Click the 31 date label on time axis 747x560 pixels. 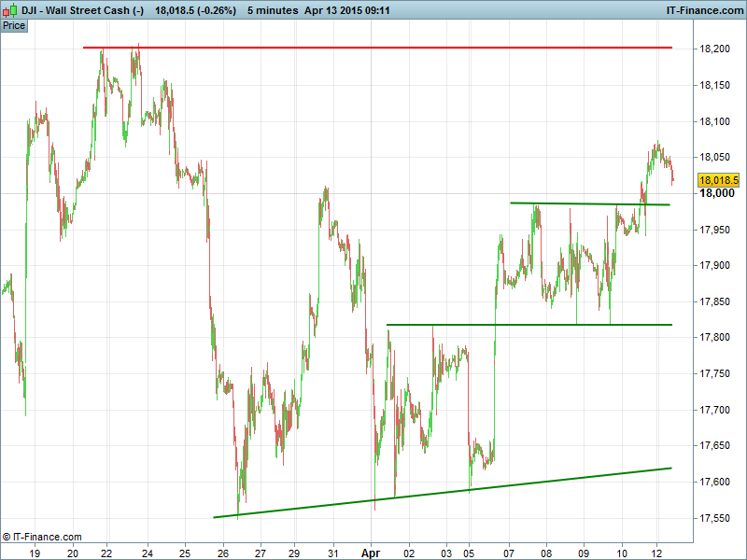333,553
